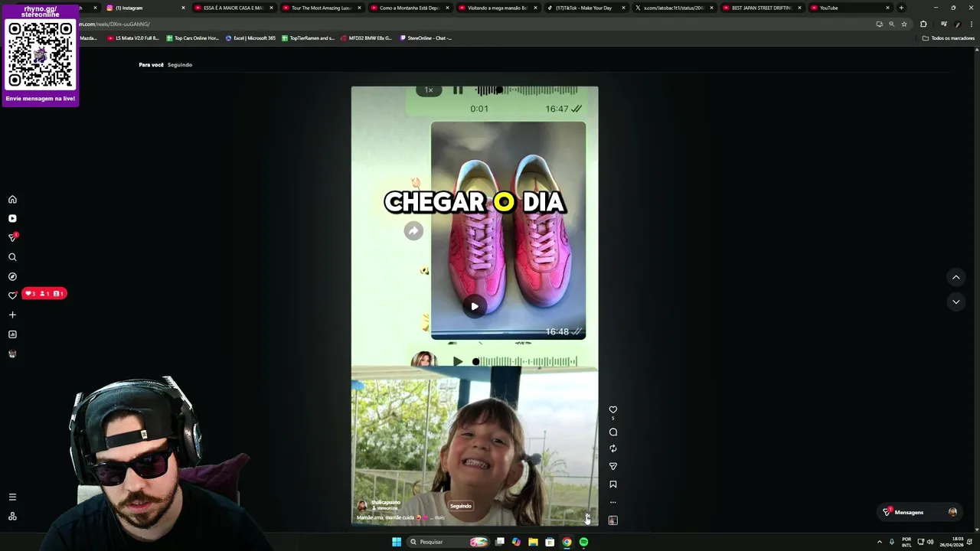This screenshot has width=980, height=551.
Task: Open a new browser tab with plus
Action: coord(901,8)
